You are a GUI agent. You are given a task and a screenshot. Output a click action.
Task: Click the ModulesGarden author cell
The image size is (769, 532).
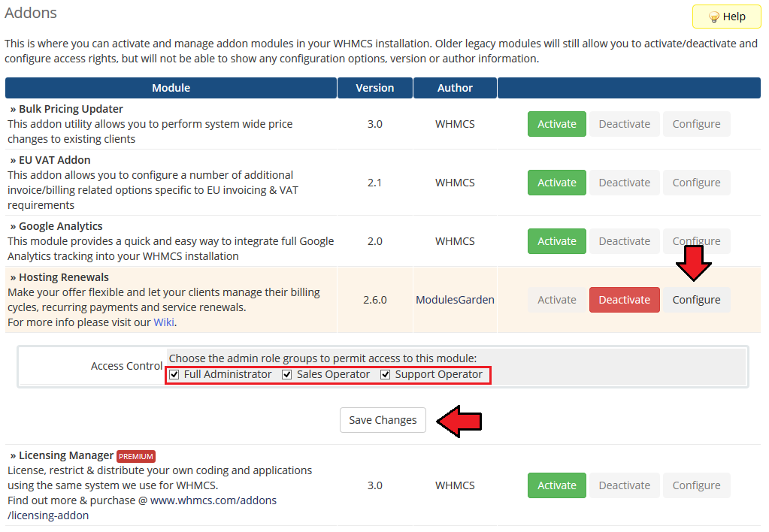pos(455,300)
